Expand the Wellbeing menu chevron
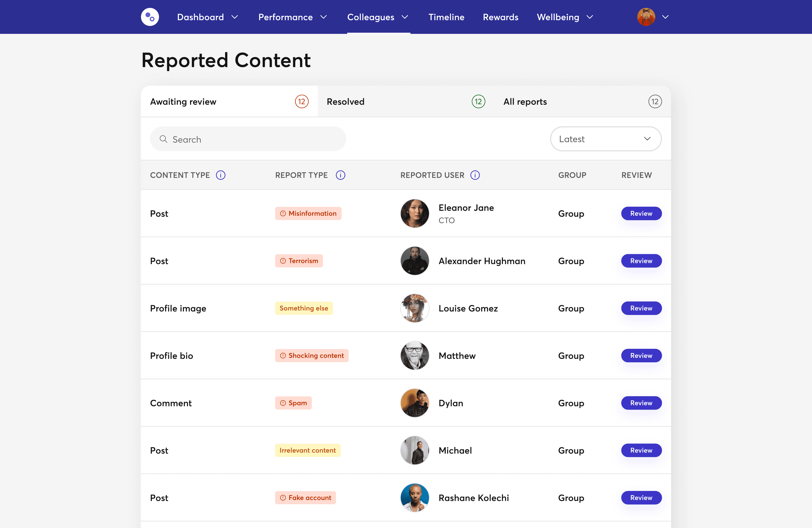 (590, 17)
